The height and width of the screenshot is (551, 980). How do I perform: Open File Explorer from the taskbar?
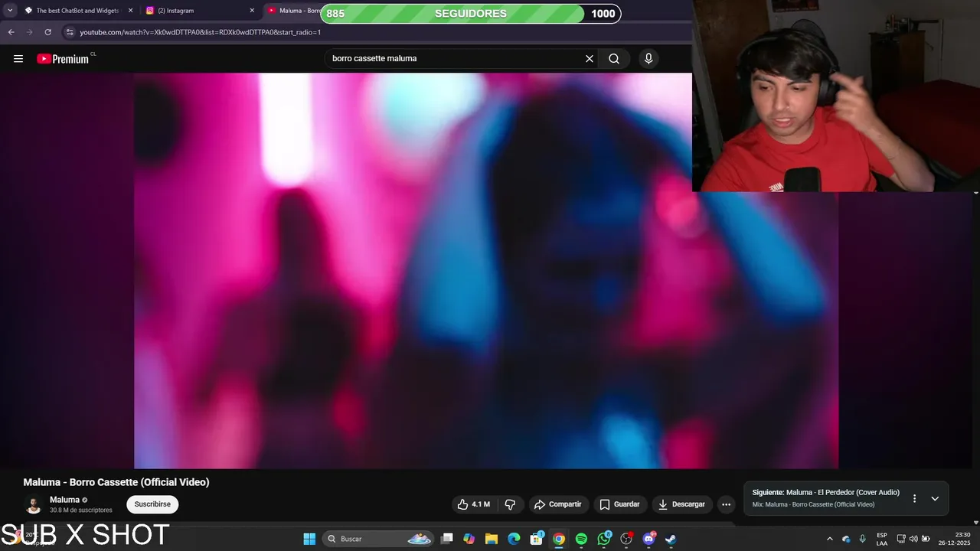pyautogui.click(x=492, y=539)
